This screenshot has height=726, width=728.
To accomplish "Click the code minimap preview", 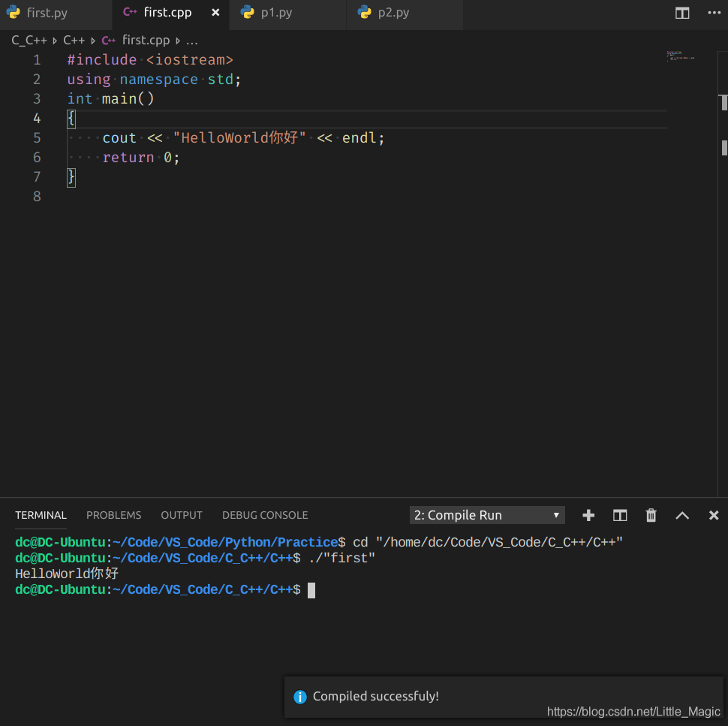I will click(680, 56).
